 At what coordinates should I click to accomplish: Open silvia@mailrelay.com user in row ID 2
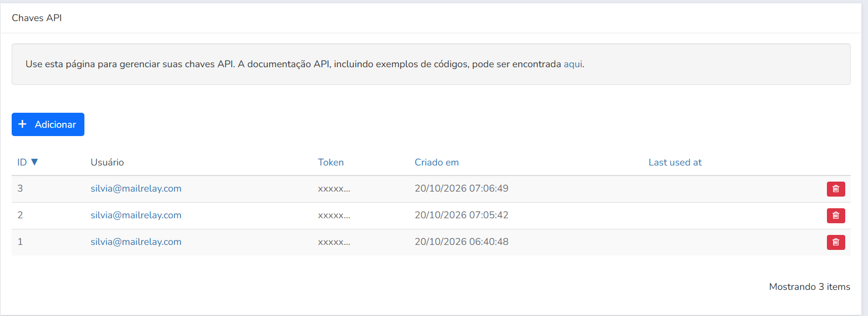point(136,215)
